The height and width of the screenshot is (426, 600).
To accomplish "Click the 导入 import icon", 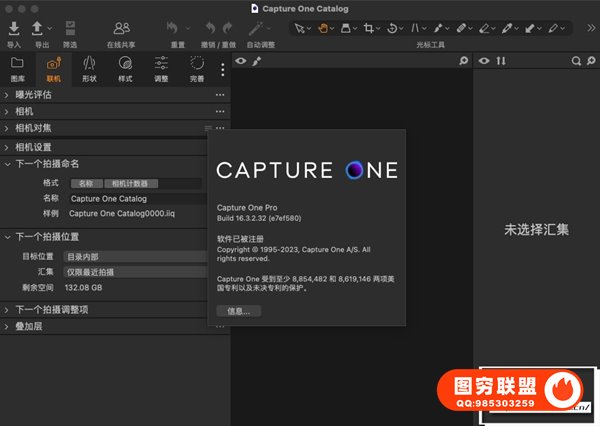I will pos(14,28).
